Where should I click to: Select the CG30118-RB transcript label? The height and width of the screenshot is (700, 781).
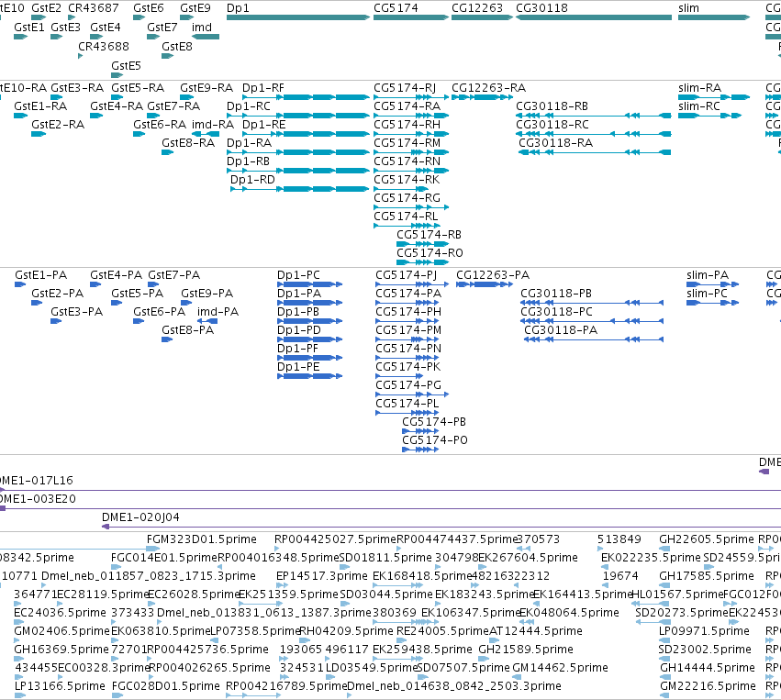(x=552, y=106)
